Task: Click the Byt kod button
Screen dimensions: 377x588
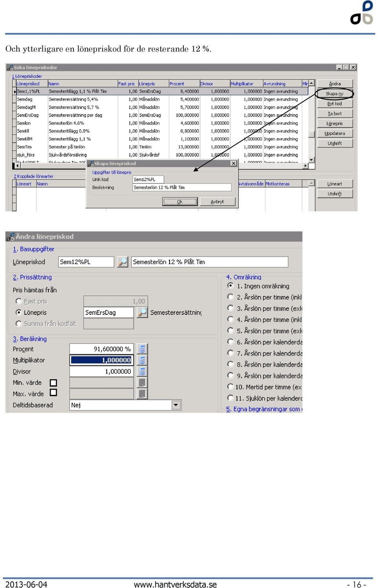Action: [335, 104]
